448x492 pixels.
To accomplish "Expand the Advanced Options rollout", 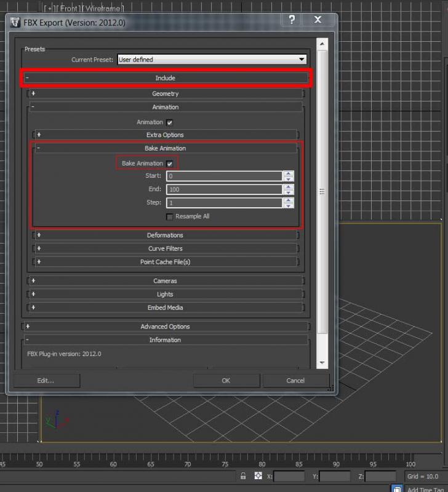I will pos(166,327).
